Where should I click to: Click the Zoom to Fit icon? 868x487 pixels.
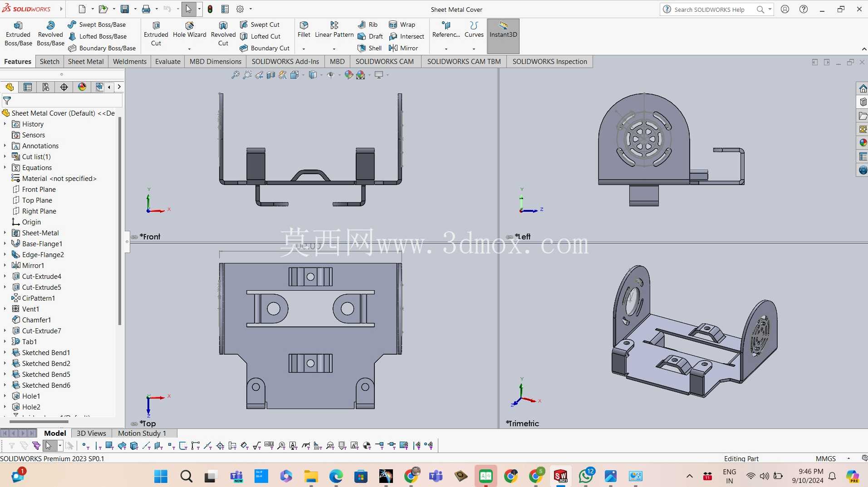235,75
